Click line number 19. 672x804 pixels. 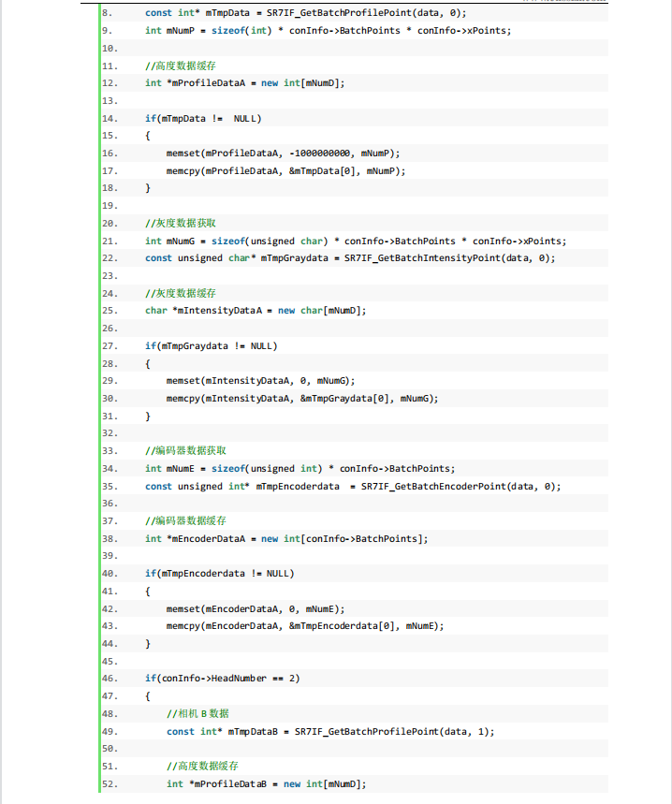click(x=110, y=206)
